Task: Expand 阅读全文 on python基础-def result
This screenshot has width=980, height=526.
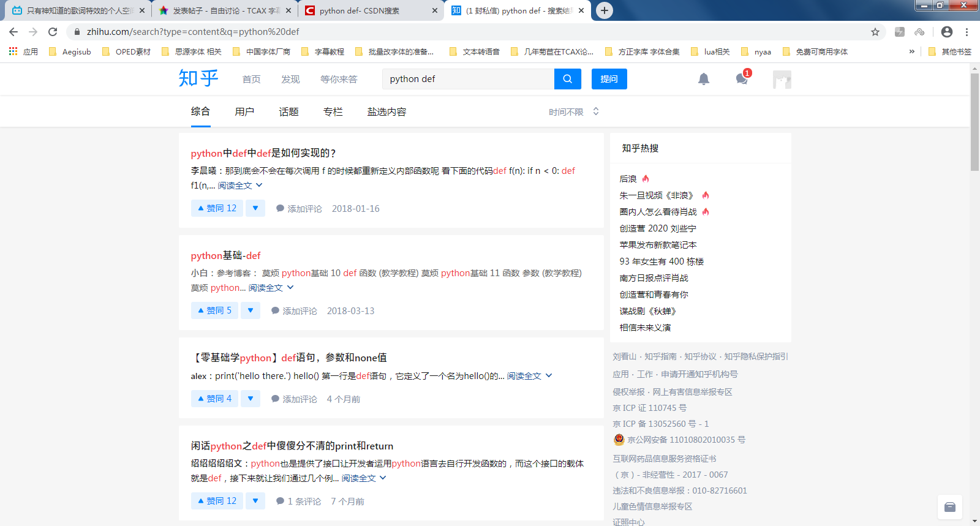Action: 271,288
